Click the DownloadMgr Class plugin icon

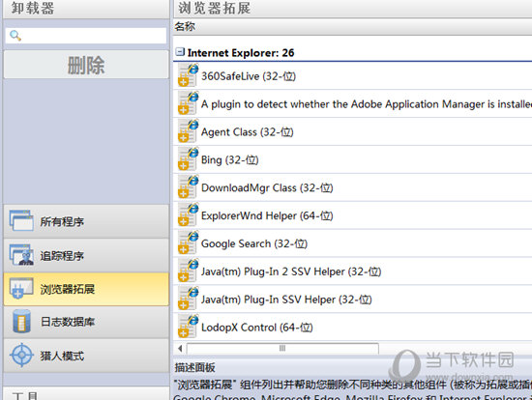188,186
